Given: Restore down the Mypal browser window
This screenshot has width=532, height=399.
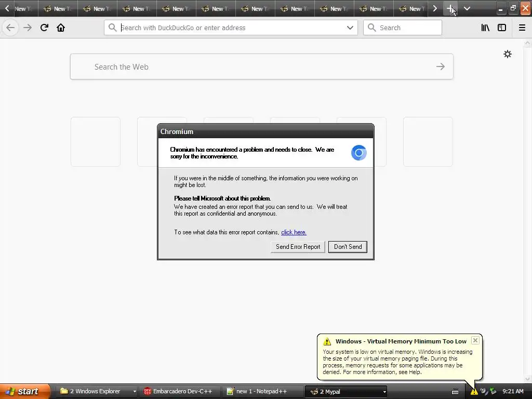Looking at the screenshot, I should pyautogui.click(x=513, y=8).
